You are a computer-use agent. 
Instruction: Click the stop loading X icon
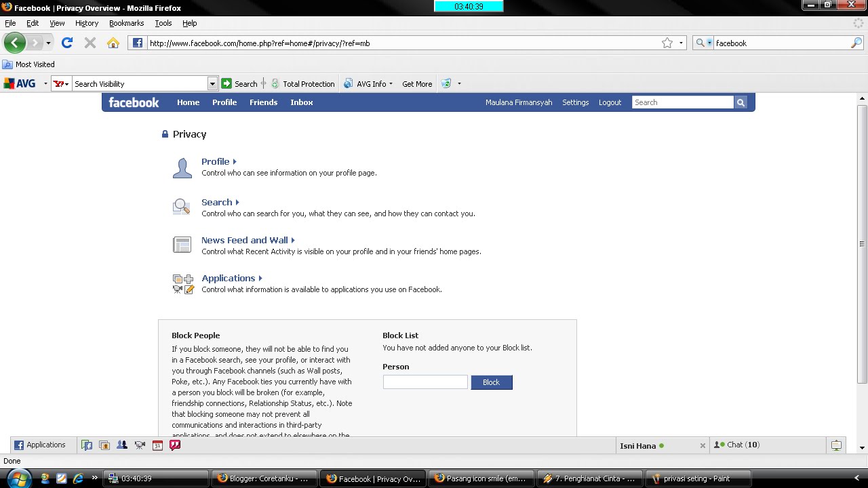coord(90,43)
